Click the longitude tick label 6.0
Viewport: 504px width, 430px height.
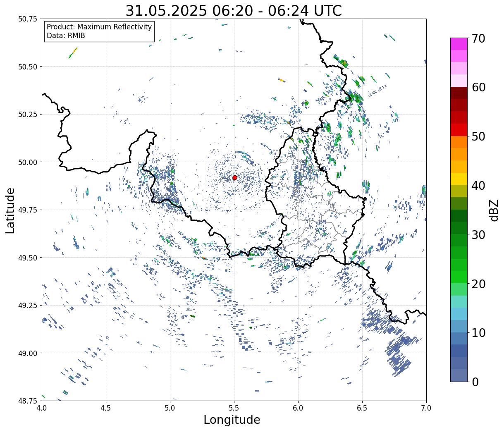tap(298, 408)
